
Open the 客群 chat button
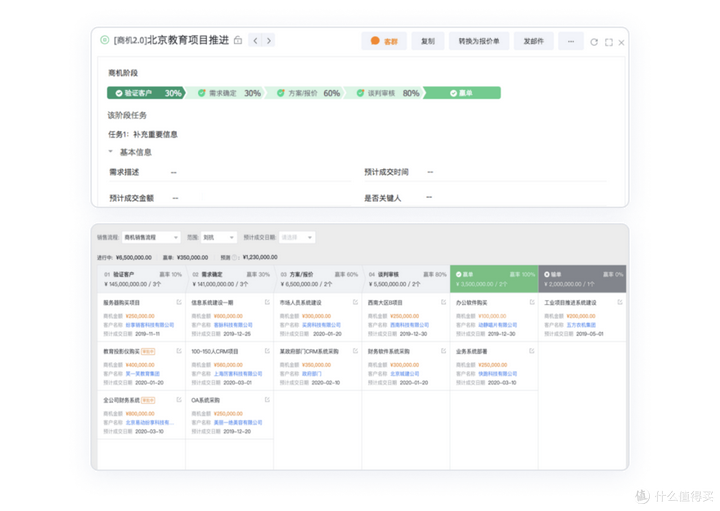point(384,41)
